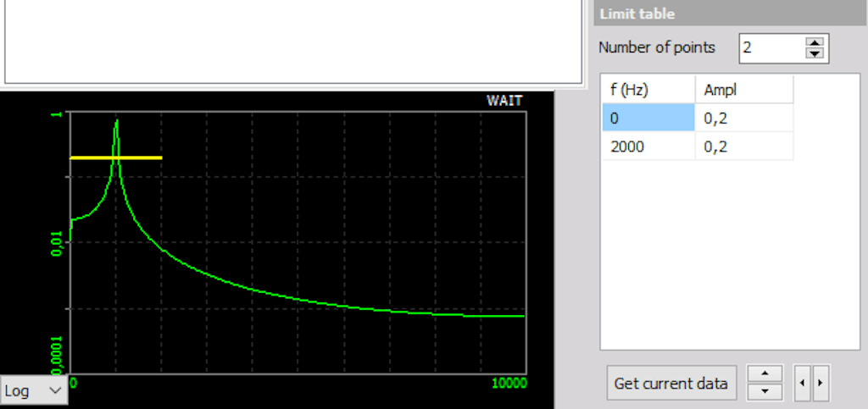
Task: Click the Ampl column header
Action: pyautogui.click(x=744, y=90)
